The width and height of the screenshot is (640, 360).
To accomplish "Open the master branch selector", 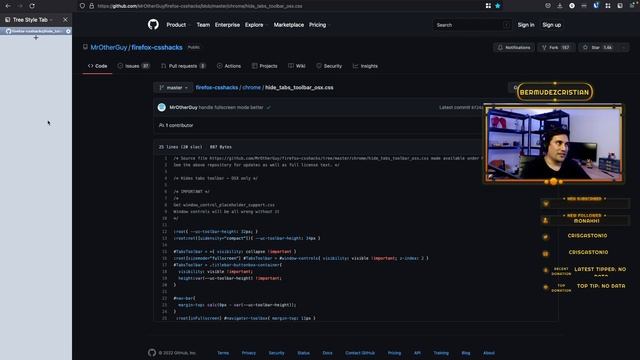I will [173, 87].
